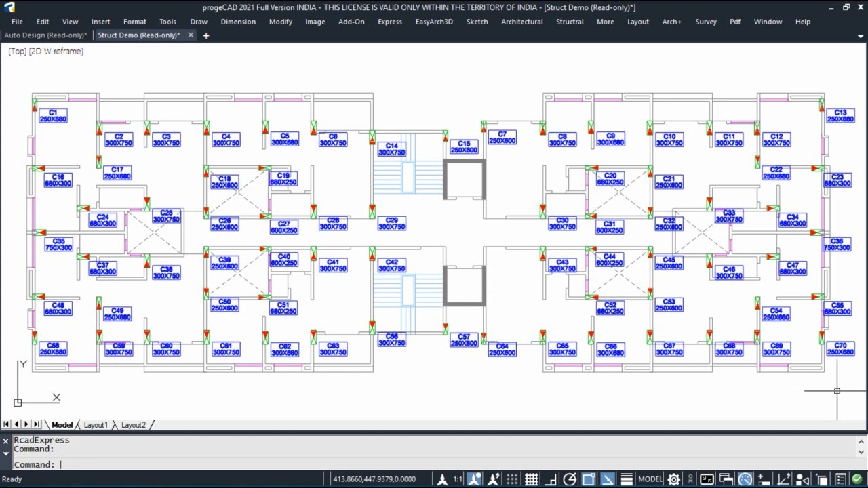Go to the first layout tab arrow

(7, 424)
